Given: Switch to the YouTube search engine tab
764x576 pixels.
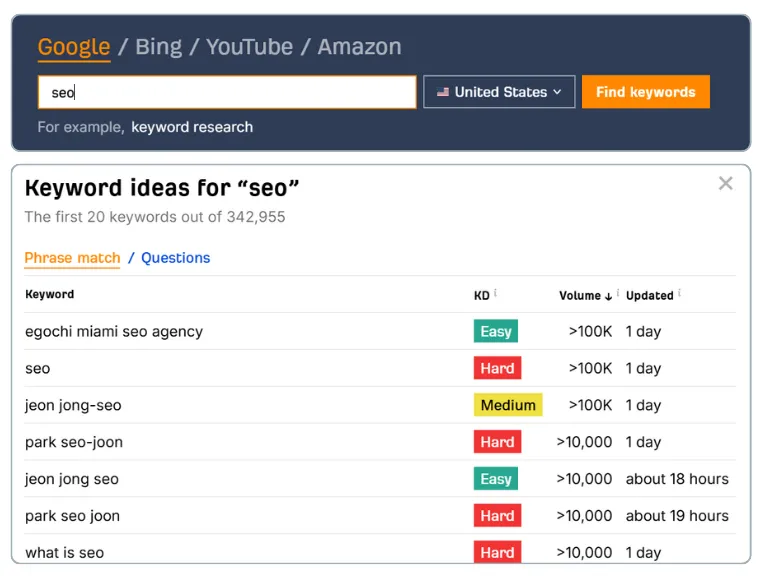Looking at the screenshot, I should tap(249, 47).
